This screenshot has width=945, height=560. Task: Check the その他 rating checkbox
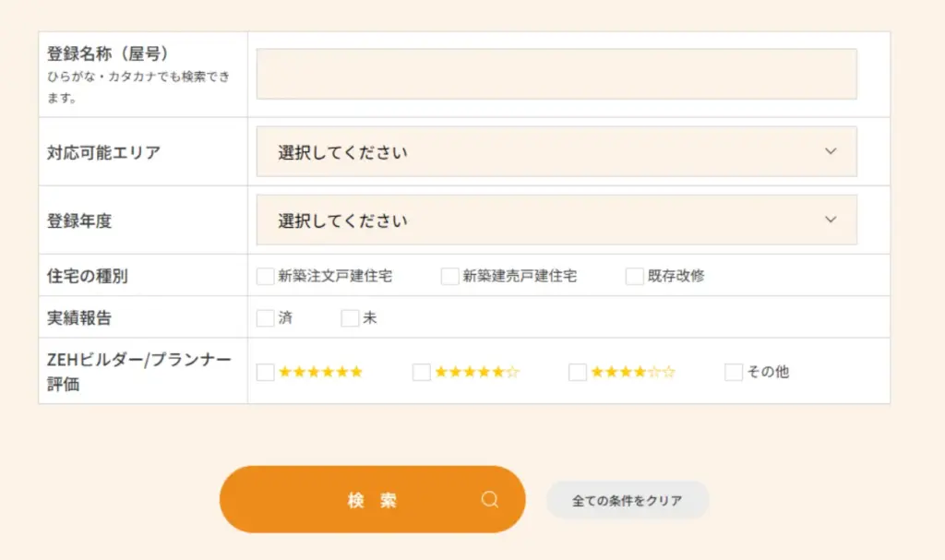[734, 372]
